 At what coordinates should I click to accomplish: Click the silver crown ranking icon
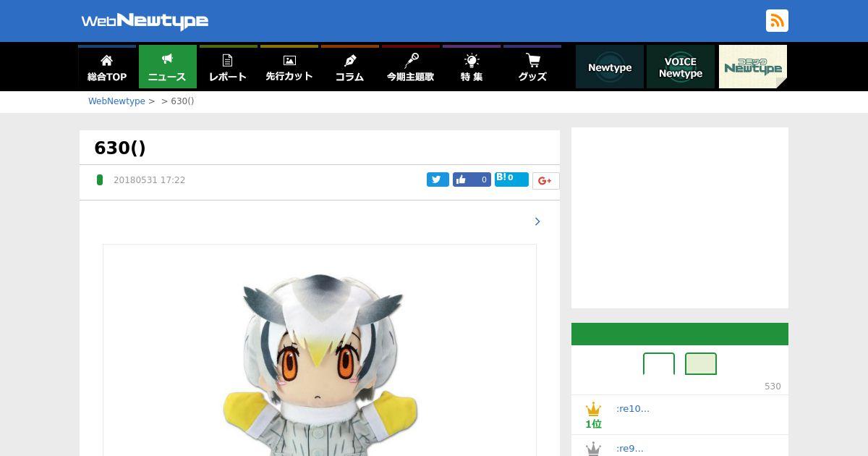594,449
